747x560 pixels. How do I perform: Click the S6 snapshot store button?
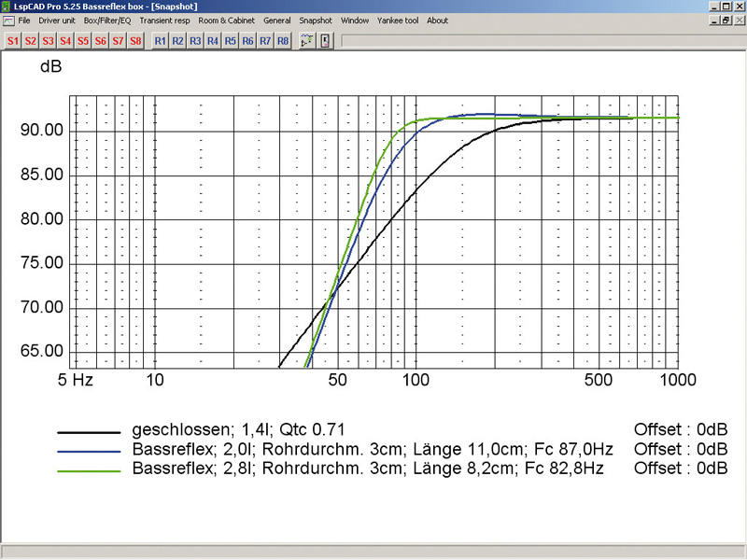coord(101,41)
